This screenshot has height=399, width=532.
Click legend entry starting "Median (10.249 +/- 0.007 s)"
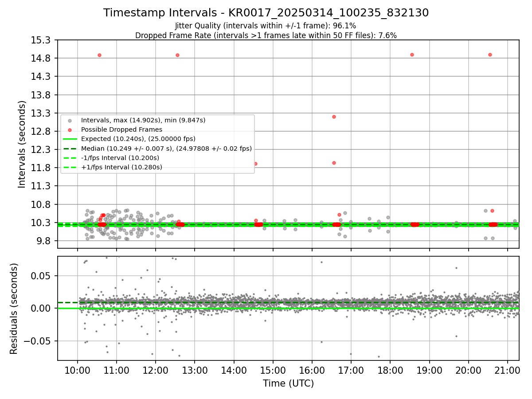tap(166, 149)
